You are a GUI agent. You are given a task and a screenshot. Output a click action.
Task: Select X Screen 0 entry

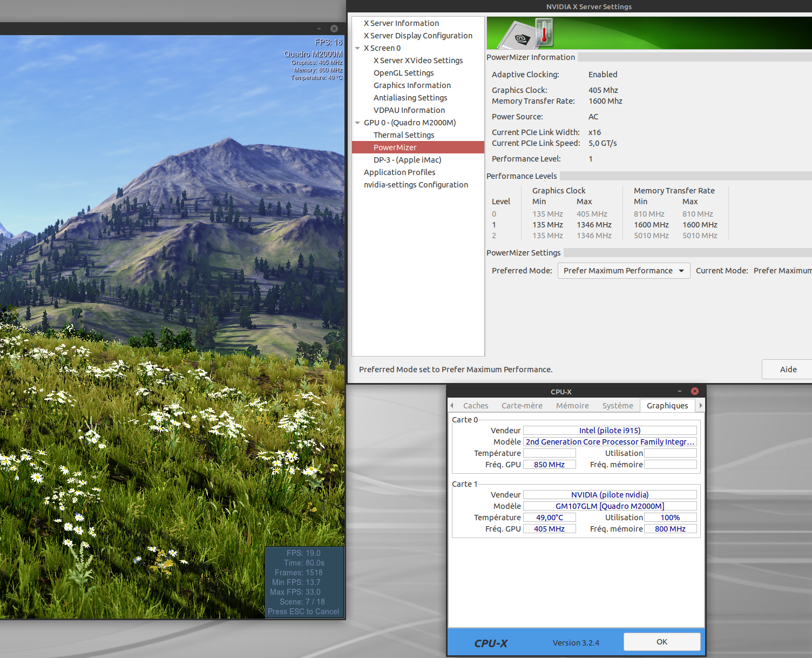(382, 48)
